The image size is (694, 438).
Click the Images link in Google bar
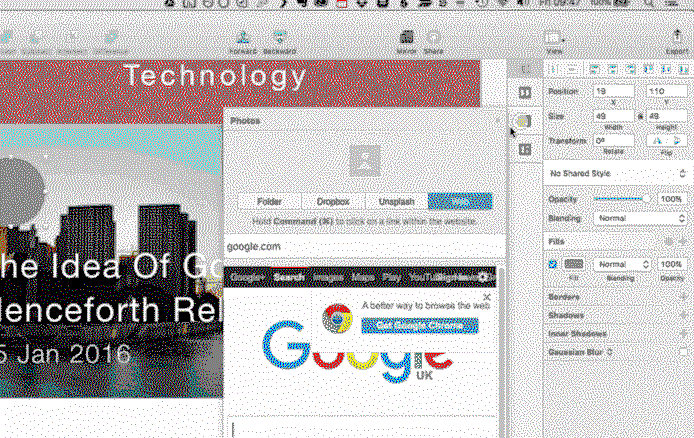tap(328, 277)
